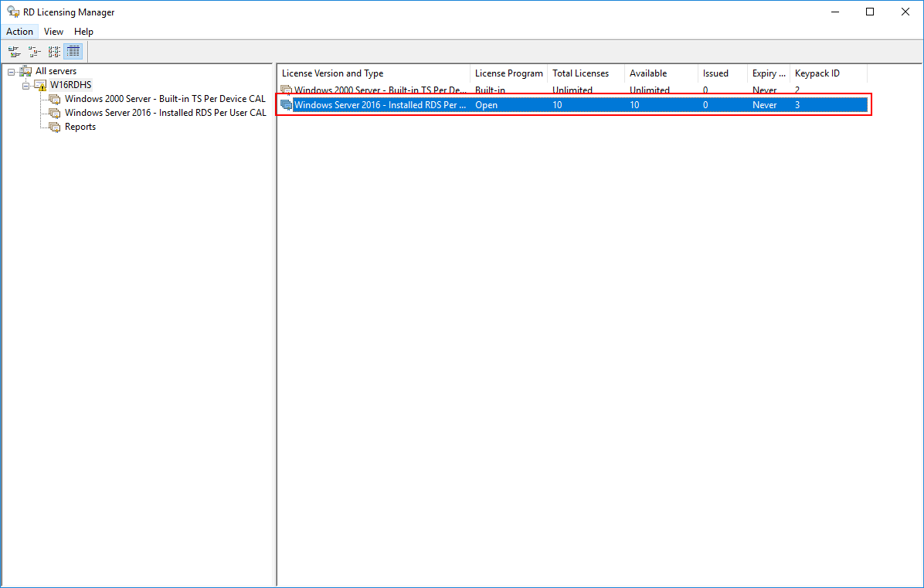Open the Action menu
This screenshot has width=924, height=588.
[19, 32]
